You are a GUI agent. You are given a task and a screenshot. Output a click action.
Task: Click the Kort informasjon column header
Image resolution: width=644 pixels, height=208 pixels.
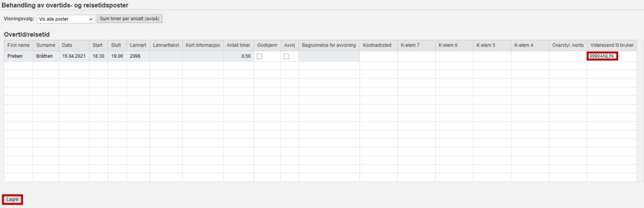[203, 45]
